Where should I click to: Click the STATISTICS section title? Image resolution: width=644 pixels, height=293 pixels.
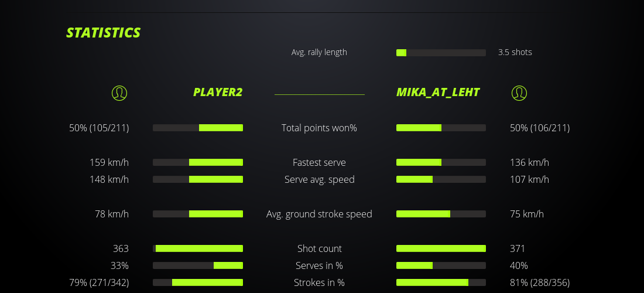(104, 33)
